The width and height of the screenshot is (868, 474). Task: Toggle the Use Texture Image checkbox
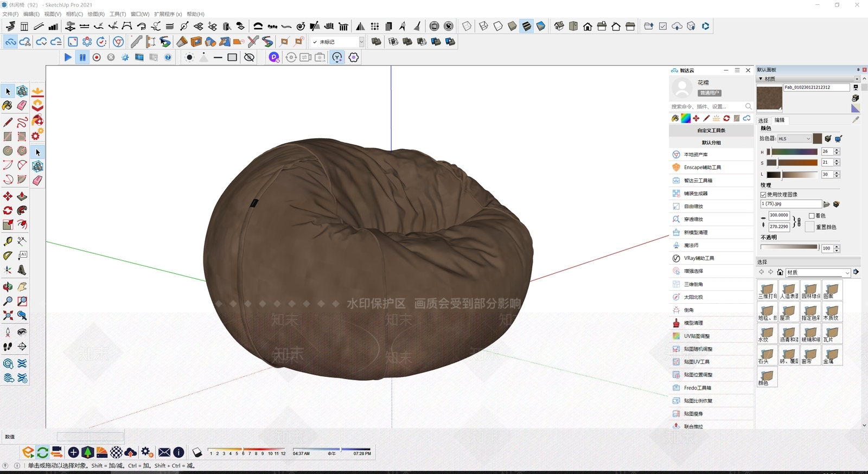coord(763,194)
